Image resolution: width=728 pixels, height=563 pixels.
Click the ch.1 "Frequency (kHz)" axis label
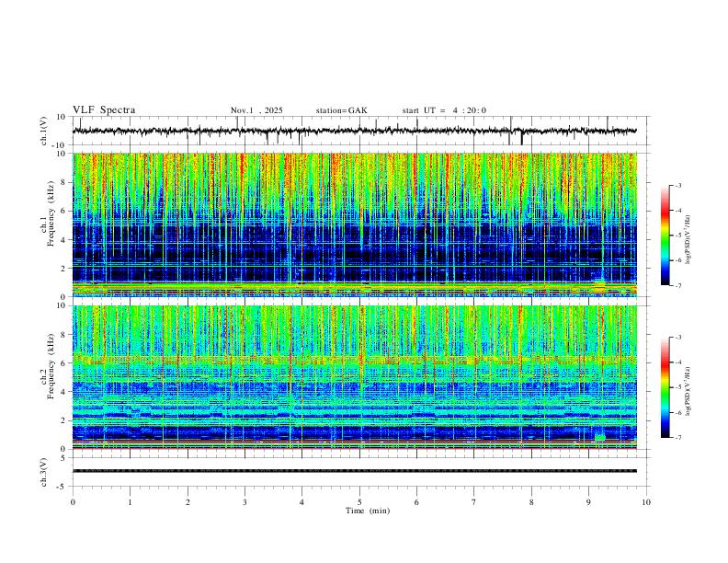[x=51, y=212]
